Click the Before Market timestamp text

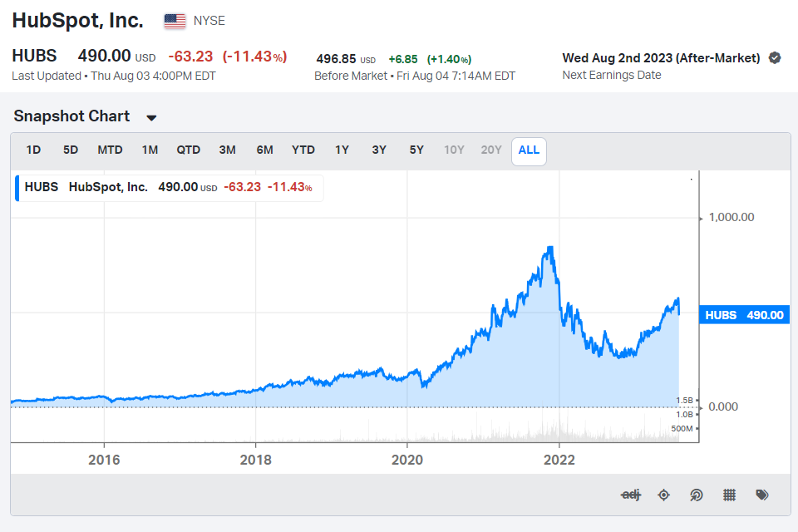tap(415, 76)
